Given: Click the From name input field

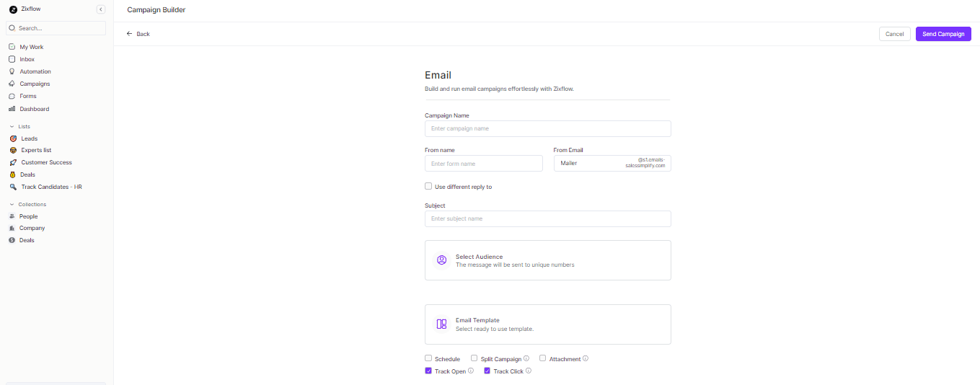Looking at the screenshot, I should tap(484, 163).
